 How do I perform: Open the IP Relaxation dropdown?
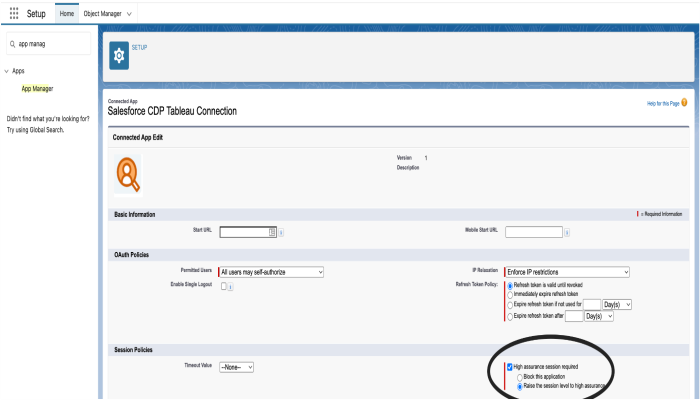(567, 272)
